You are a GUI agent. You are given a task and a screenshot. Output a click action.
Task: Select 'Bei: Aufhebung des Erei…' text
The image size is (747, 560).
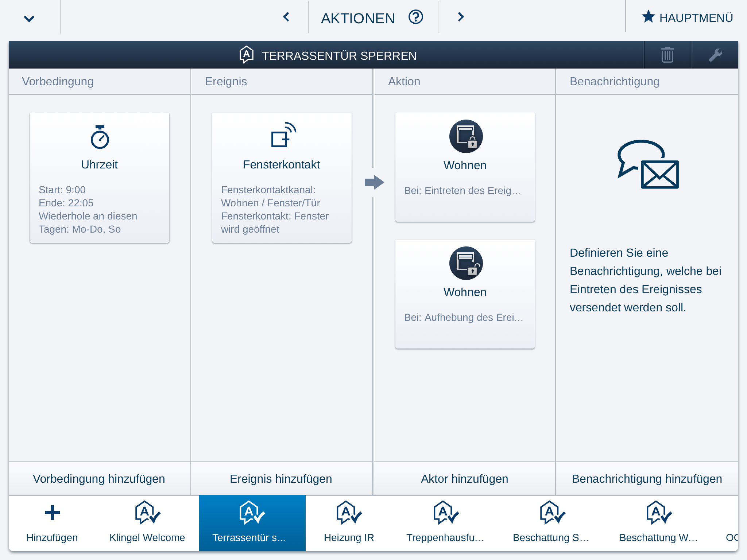(x=464, y=318)
